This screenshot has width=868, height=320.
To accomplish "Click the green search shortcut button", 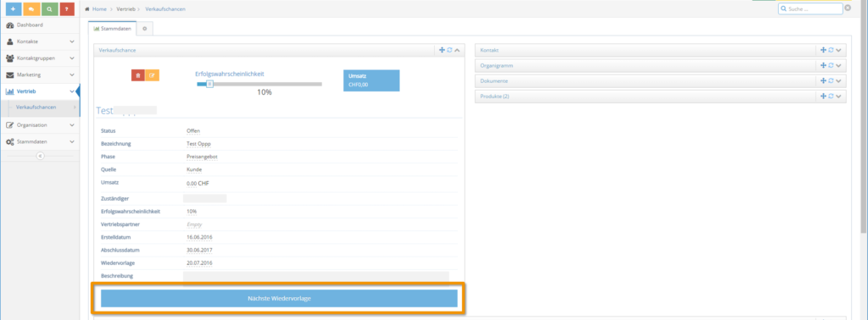I will pos(49,9).
